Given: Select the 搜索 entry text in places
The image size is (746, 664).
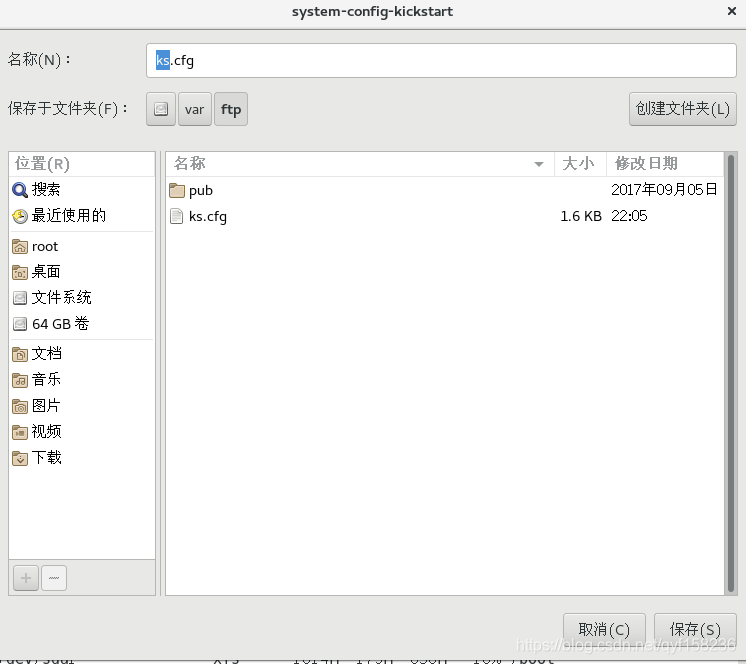Looking at the screenshot, I should coord(46,190).
